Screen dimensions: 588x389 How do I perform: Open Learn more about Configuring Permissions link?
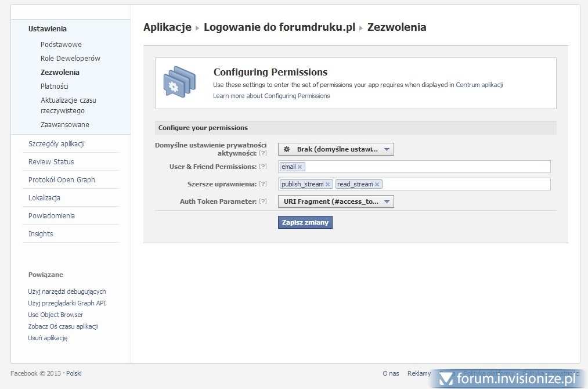[x=271, y=96]
